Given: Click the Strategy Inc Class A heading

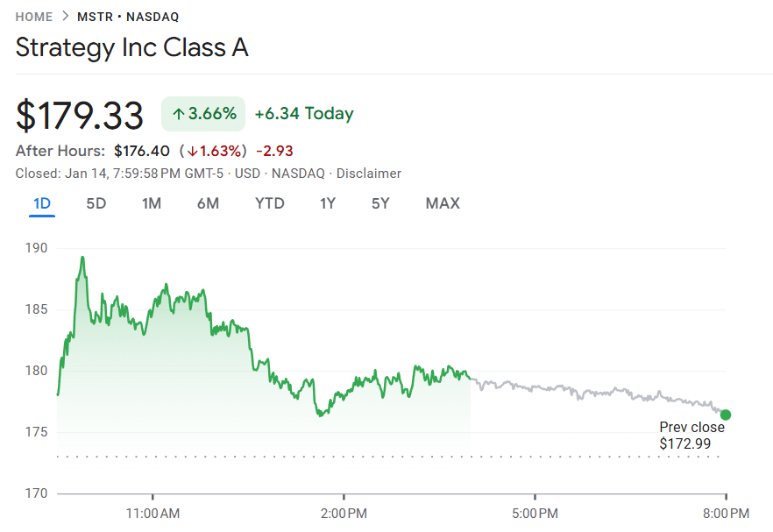Looking at the screenshot, I should pos(132,47).
